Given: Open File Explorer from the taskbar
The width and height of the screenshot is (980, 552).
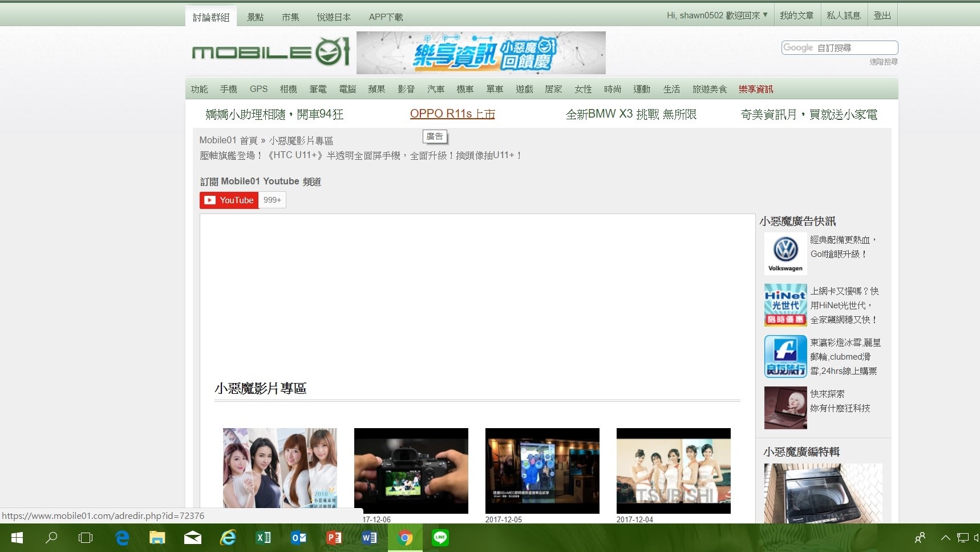Looking at the screenshot, I should tap(157, 538).
